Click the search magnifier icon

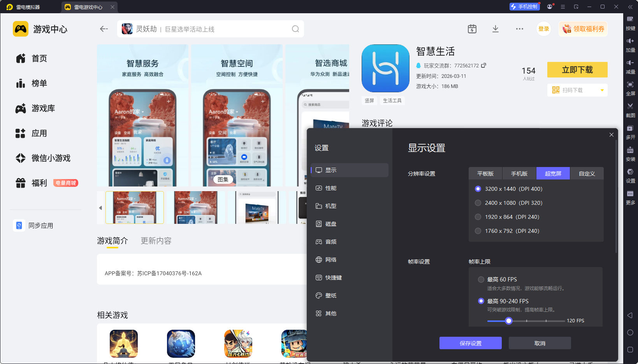click(x=295, y=29)
